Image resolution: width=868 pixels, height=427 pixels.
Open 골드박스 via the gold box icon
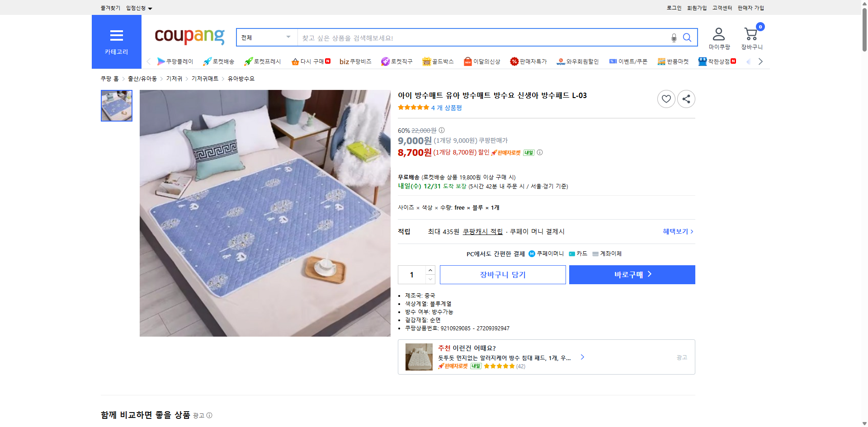(x=426, y=61)
